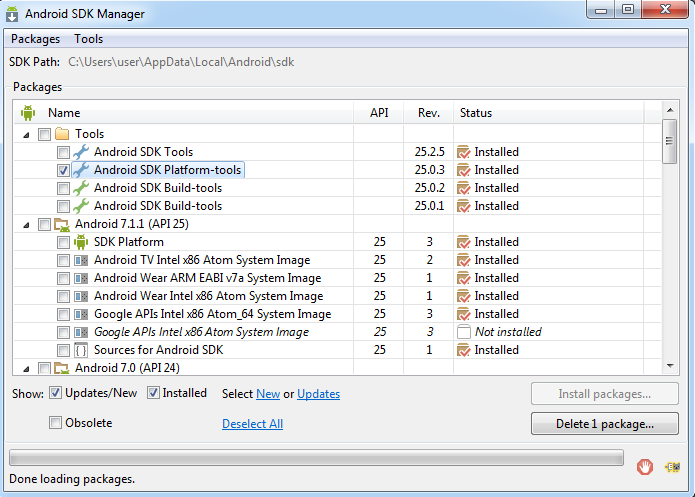Viewport: 695px width, 497px height.
Task: Click the Not installed status text
Action: pos(508,332)
